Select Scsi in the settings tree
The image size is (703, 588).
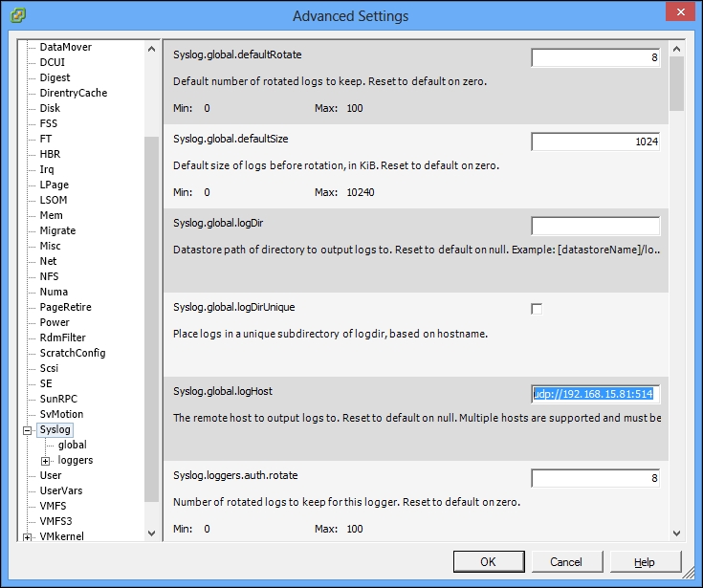(x=49, y=368)
